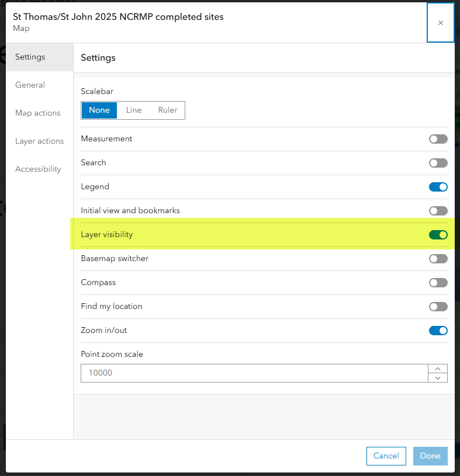Disable the Legend toggle
Viewport: 460px width, 476px height.
(438, 187)
